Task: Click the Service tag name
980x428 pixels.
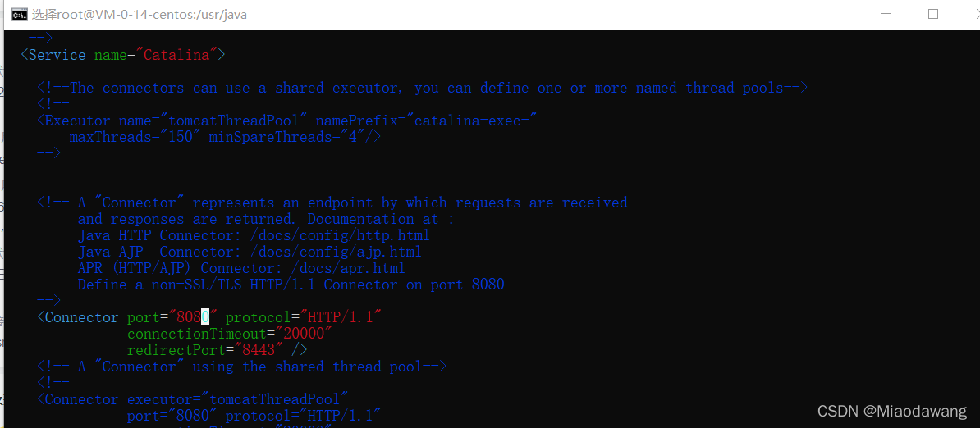Action: 57,55
